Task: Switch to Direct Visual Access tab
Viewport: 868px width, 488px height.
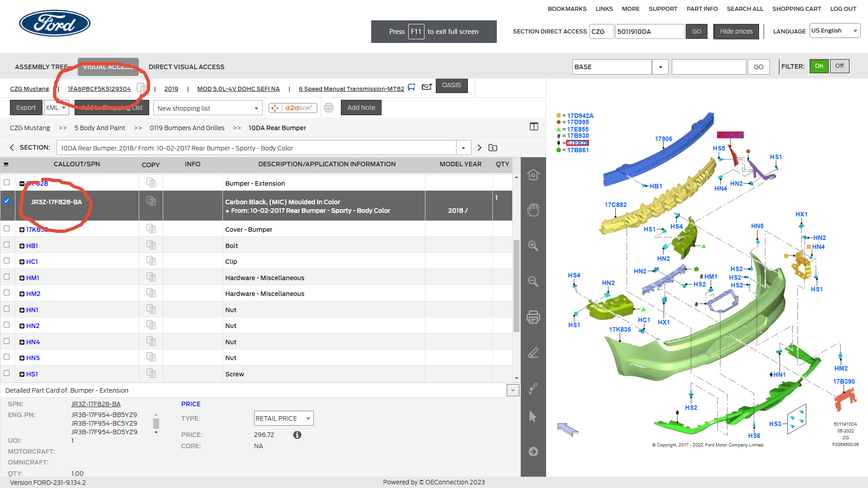Action: [186, 67]
